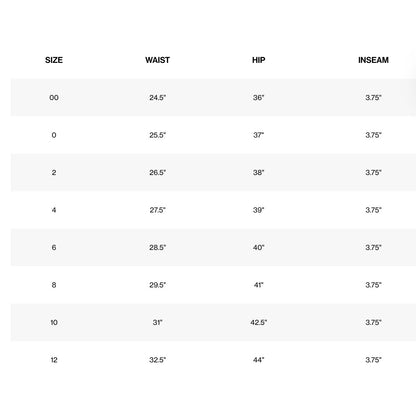Click the 44" hip measurement

pos(258,360)
